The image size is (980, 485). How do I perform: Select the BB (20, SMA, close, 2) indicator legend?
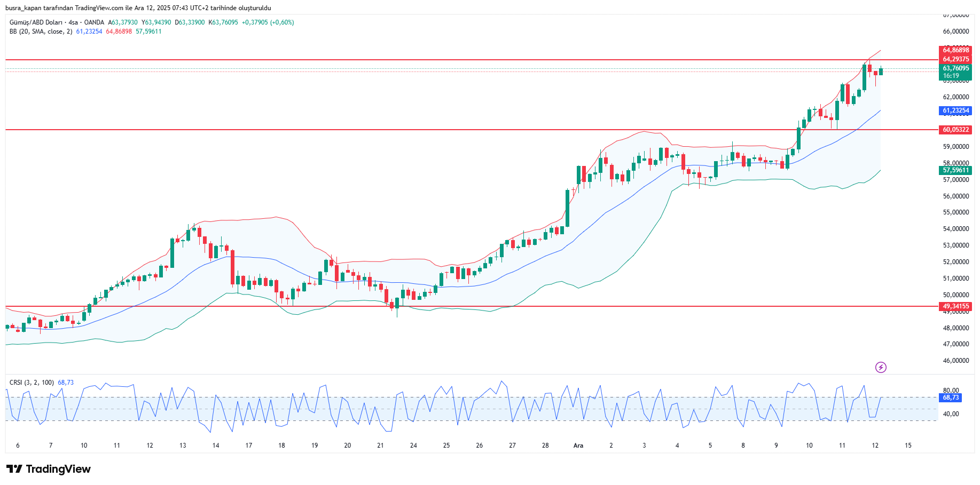pyautogui.click(x=41, y=31)
